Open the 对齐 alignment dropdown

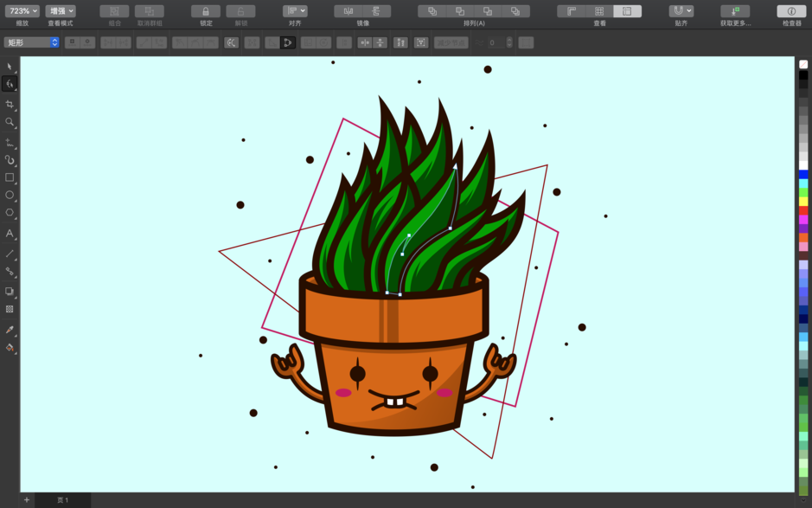293,10
